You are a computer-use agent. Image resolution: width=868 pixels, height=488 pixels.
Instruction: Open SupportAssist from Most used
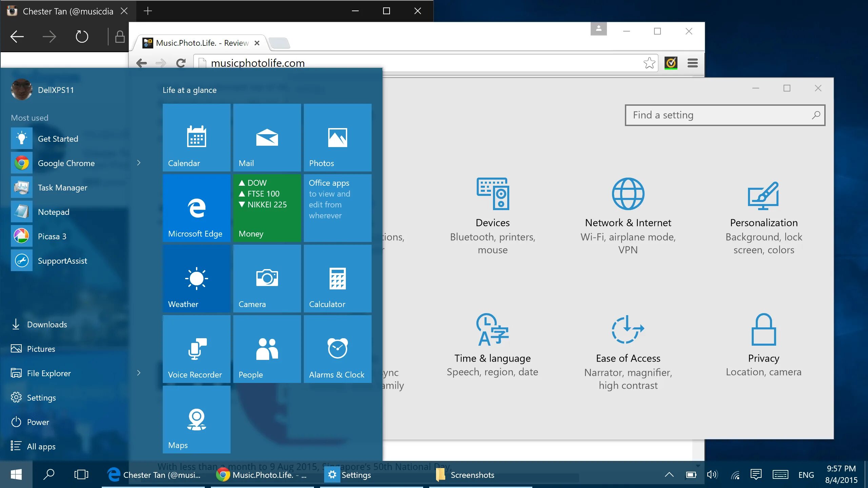click(70, 260)
